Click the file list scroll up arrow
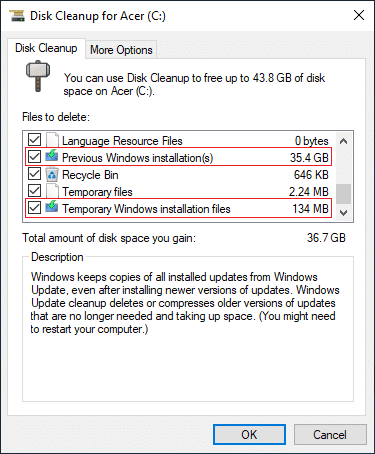This screenshot has width=375, height=454. [343, 141]
